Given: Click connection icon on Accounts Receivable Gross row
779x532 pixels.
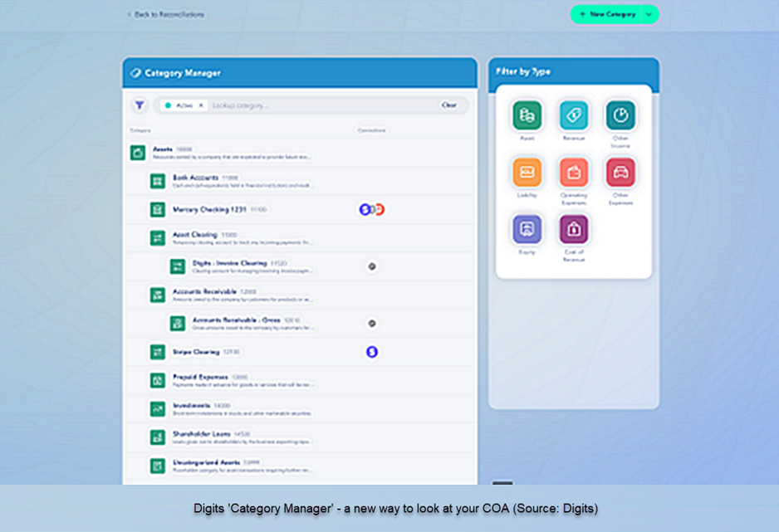Looking at the screenshot, I should click(371, 324).
